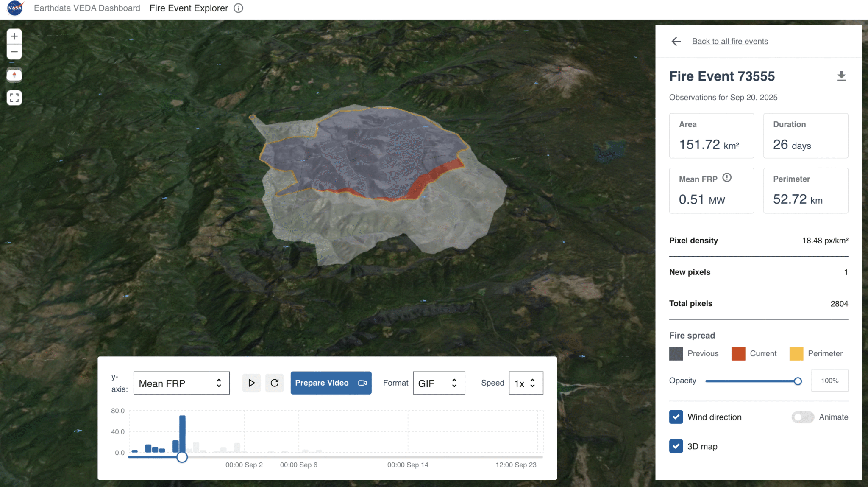This screenshot has height=487, width=868.
Task: Click the NASA logo
Action: [15, 8]
